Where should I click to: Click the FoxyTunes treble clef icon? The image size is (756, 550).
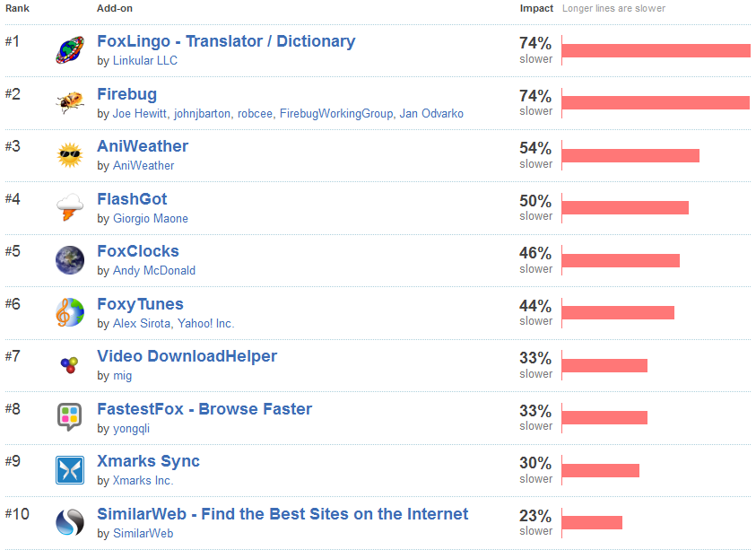[x=70, y=312]
